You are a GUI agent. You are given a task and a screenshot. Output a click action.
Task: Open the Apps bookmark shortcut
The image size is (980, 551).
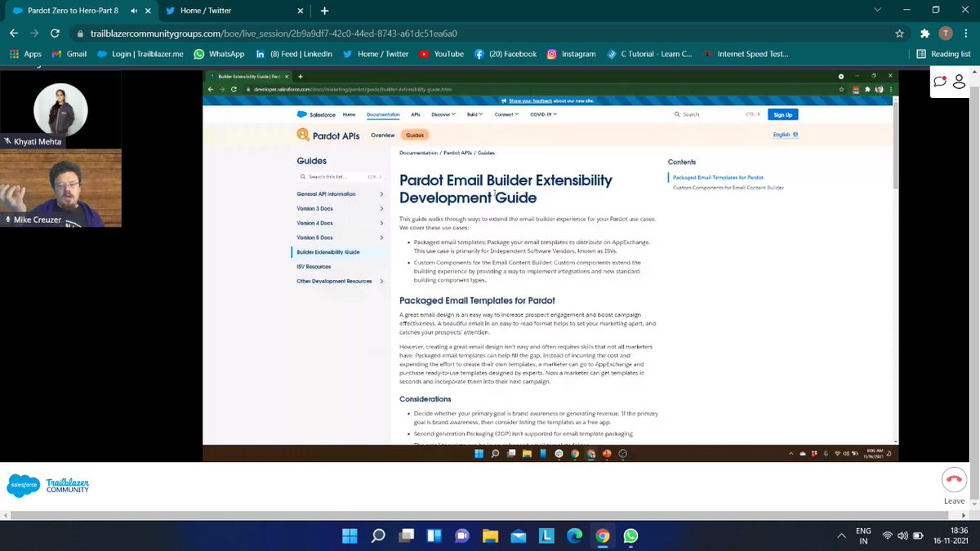(x=25, y=54)
